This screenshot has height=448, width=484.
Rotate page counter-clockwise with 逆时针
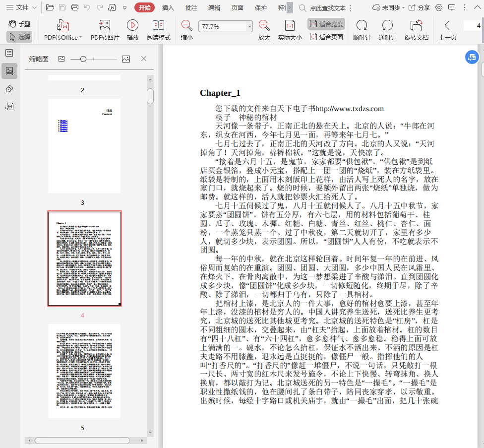click(x=387, y=26)
